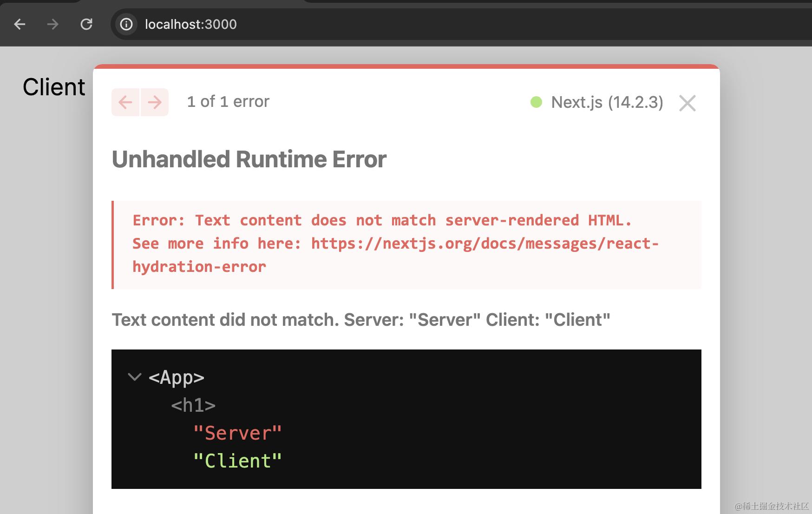Click the 'Unhandled Runtime Error' heading
812x514 pixels.
tap(249, 159)
